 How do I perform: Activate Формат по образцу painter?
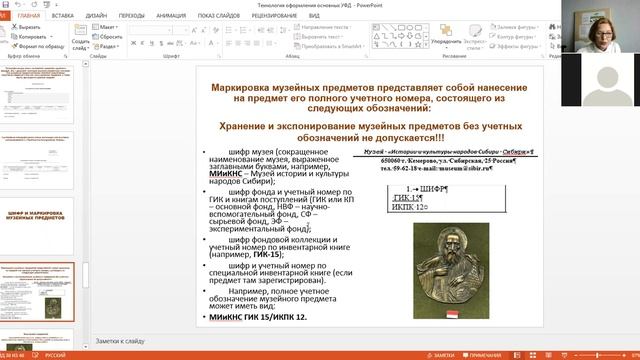tap(38, 47)
